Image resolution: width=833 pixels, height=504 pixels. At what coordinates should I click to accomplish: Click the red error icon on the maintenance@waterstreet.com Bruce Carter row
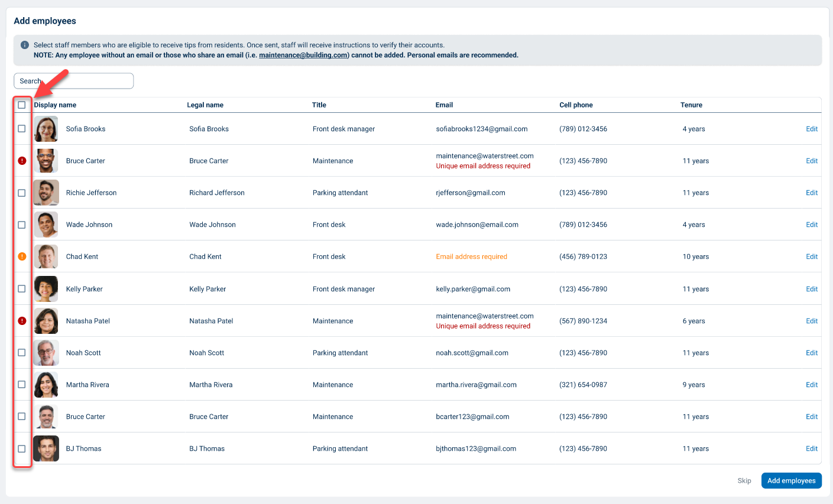point(22,161)
